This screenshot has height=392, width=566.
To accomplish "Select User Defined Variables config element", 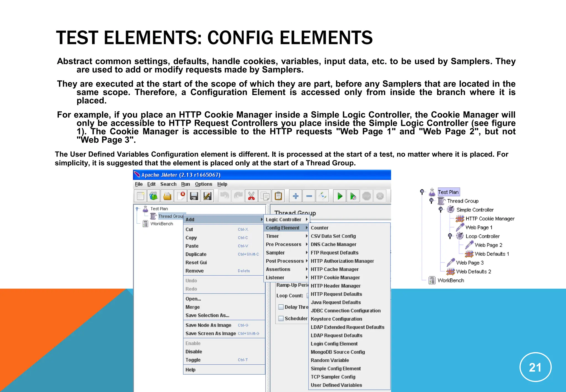I will tap(336, 385).
